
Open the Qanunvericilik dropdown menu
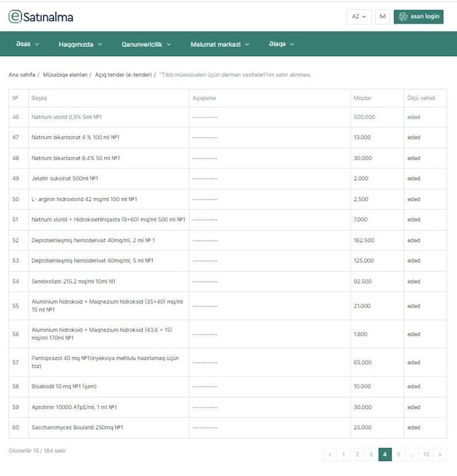tap(146, 44)
